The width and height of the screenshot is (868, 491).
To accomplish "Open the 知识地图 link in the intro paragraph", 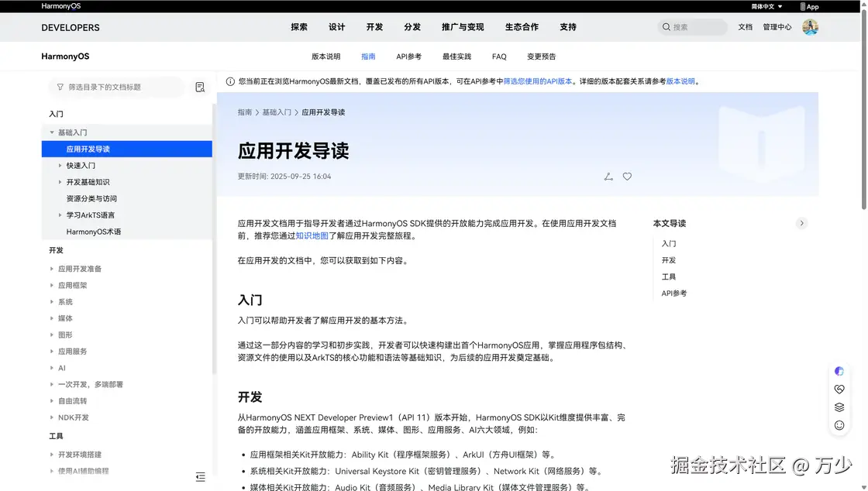I will coord(312,236).
